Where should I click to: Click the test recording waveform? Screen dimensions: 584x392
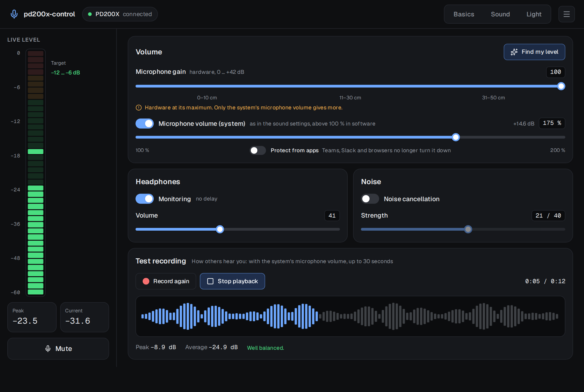coord(350,316)
